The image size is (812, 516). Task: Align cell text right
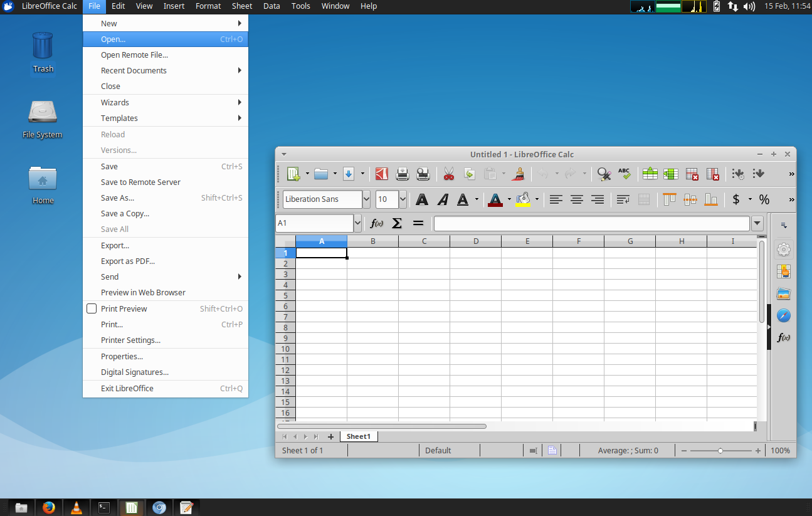click(598, 199)
